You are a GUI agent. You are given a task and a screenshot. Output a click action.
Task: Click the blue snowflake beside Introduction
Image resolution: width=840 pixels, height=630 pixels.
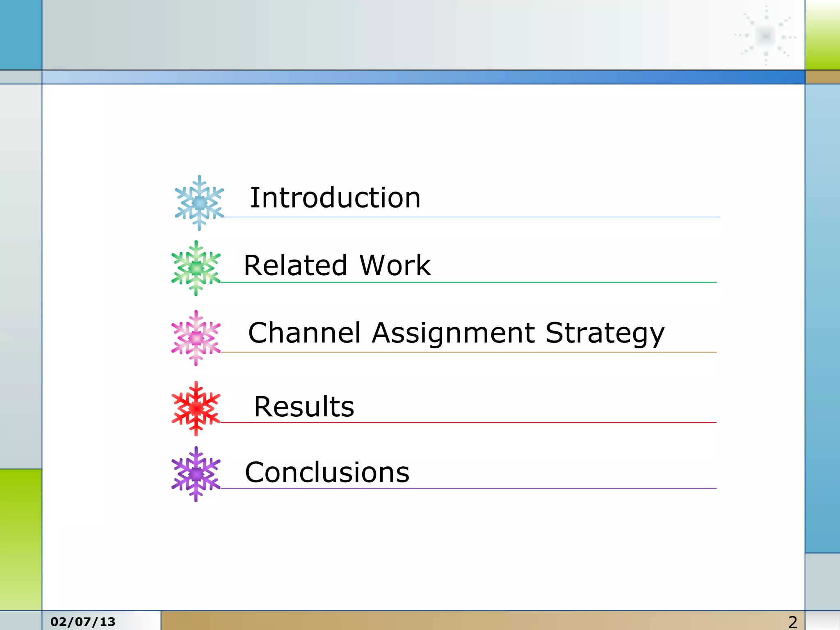click(199, 203)
